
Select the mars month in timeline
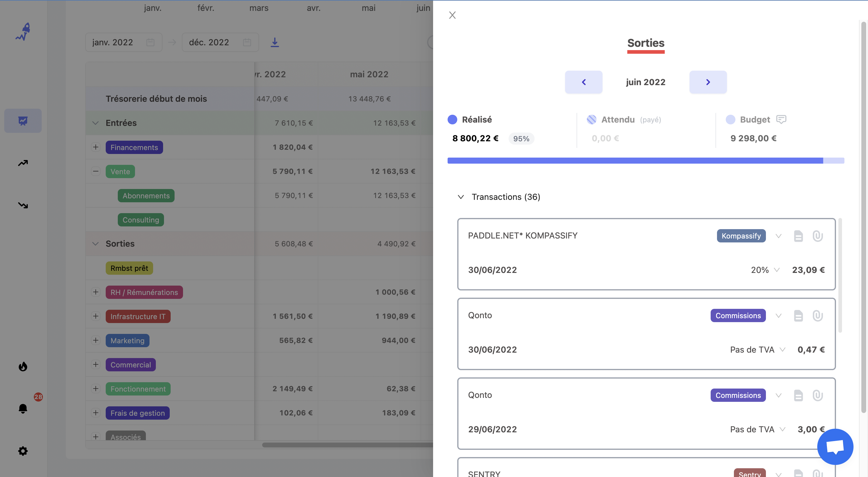click(x=259, y=8)
